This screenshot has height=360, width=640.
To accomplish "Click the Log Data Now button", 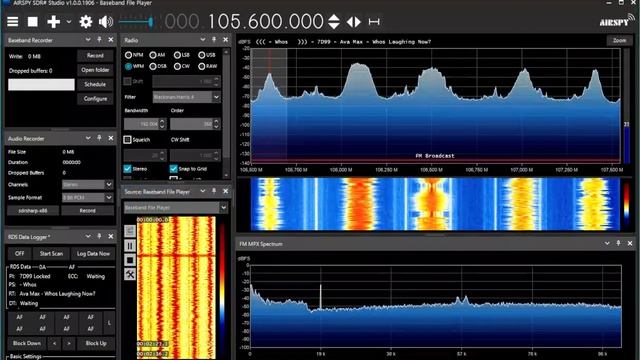I will 93,253.
